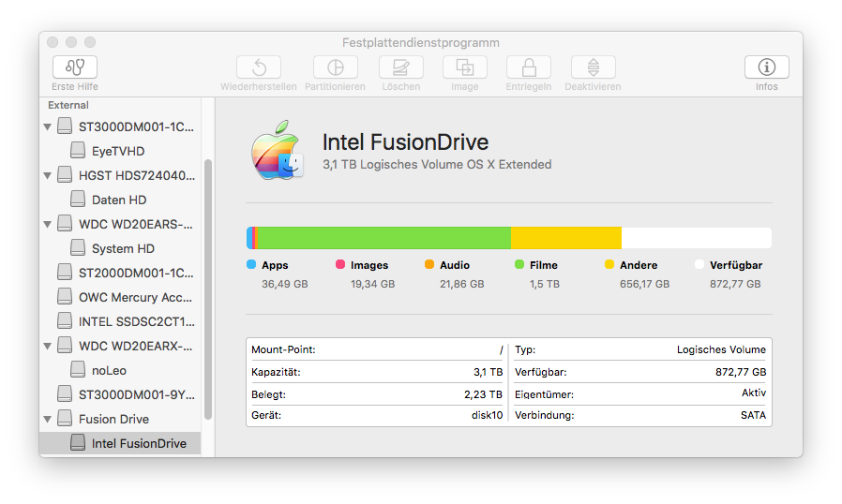Click the External sidebar section header
Viewport: 842px width, 504px height.
(68, 105)
